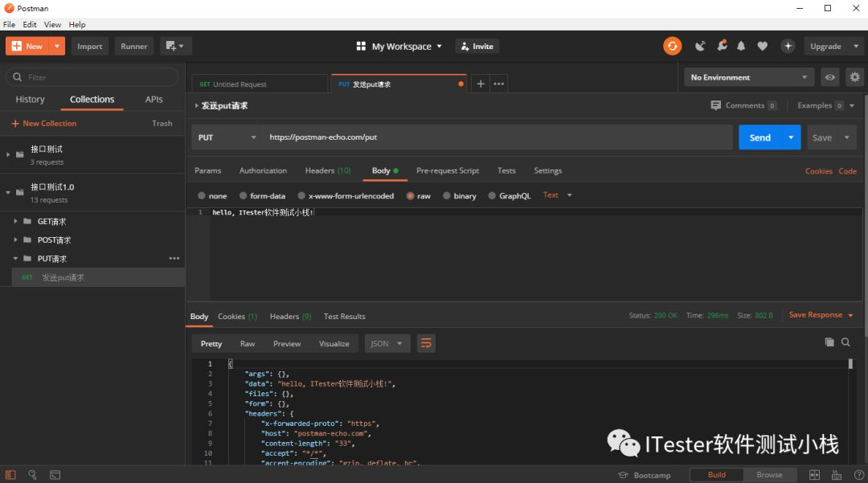This screenshot has height=483, width=868.
Task: Open tab options ellipsis menu
Action: point(499,84)
